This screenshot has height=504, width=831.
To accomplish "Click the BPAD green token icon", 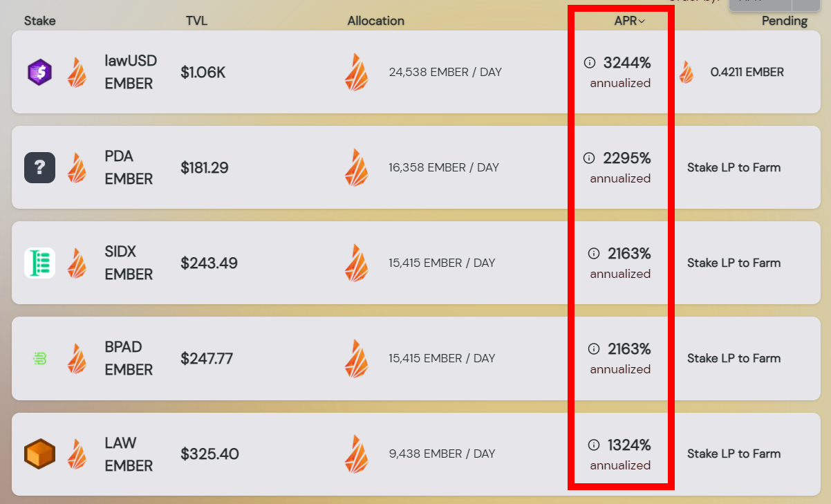I will coord(39,358).
